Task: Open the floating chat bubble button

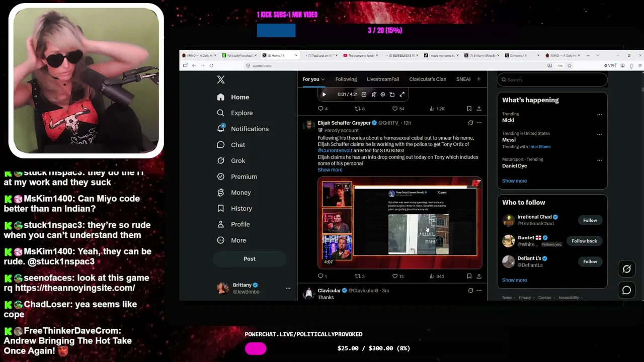Action: [x=626, y=290]
